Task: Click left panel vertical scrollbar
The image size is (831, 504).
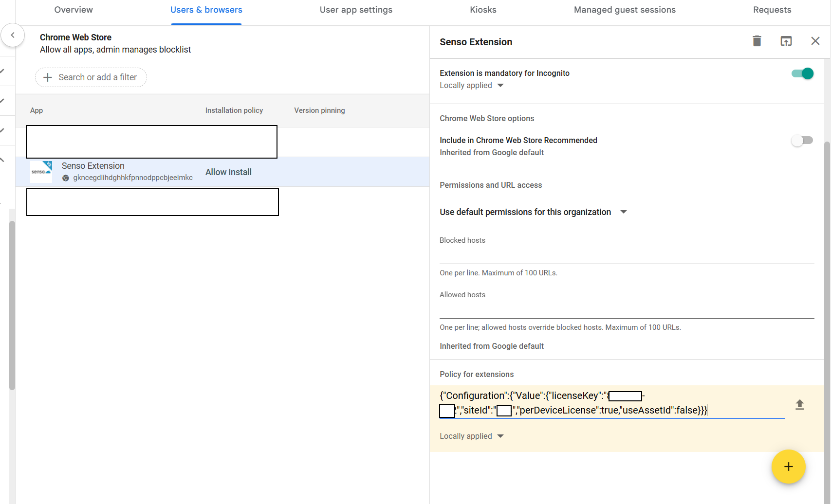Action: pos(12,306)
